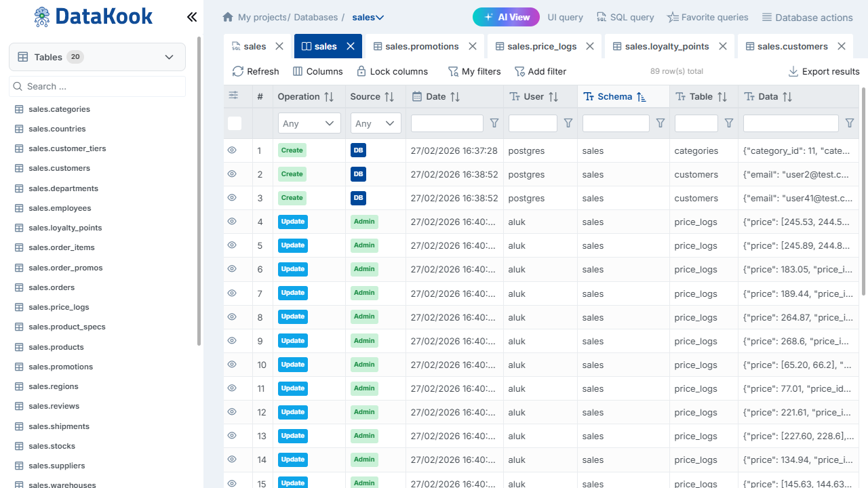Click the Databases breadcrumb link
The width and height of the screenshot is (868, 488).
pyautogui.click(x=316, y=17)
